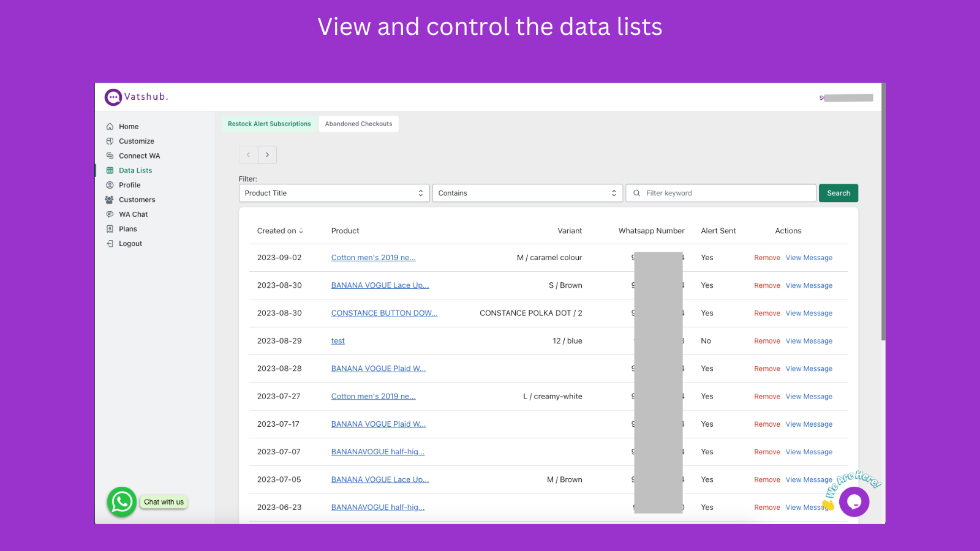Click the Vatshub logo
The height and width of the screenshot is (551, 980).
(x=136, y=97)
